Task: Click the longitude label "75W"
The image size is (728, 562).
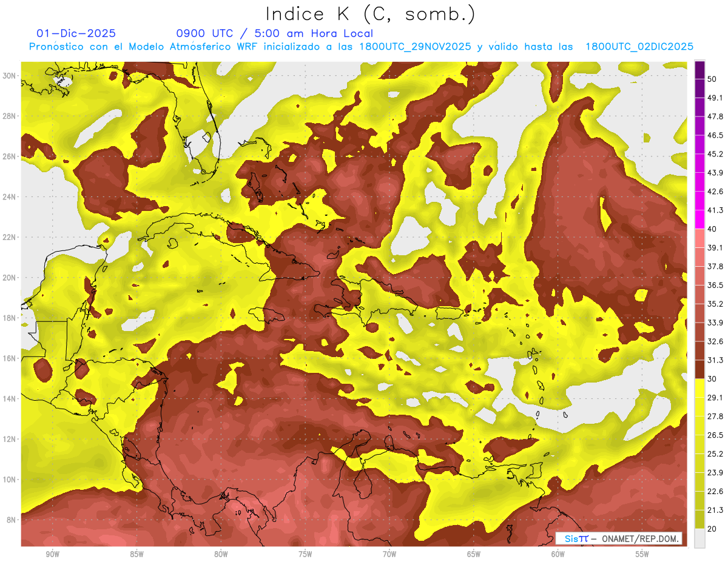Action: tap(305, 554)
